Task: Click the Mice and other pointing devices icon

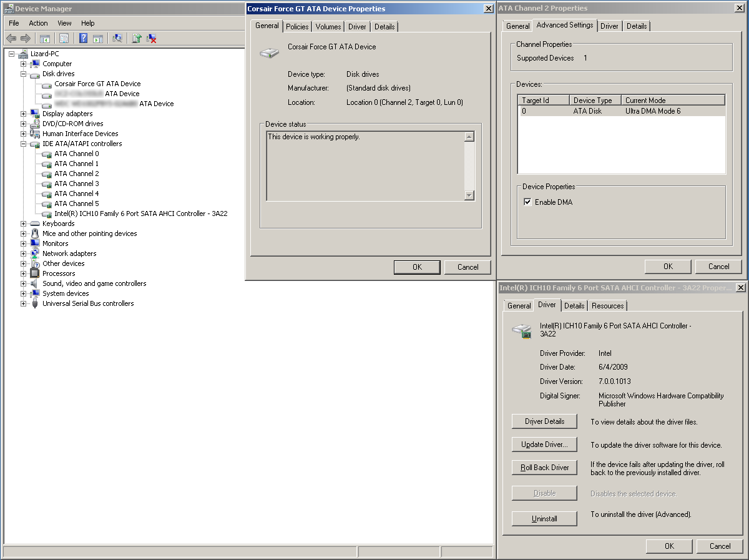Action: [35, 233]
